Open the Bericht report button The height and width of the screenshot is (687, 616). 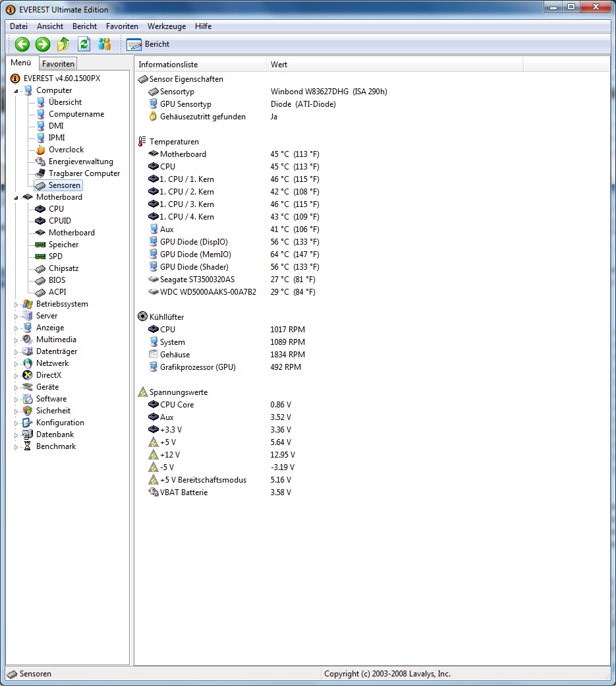148,44
